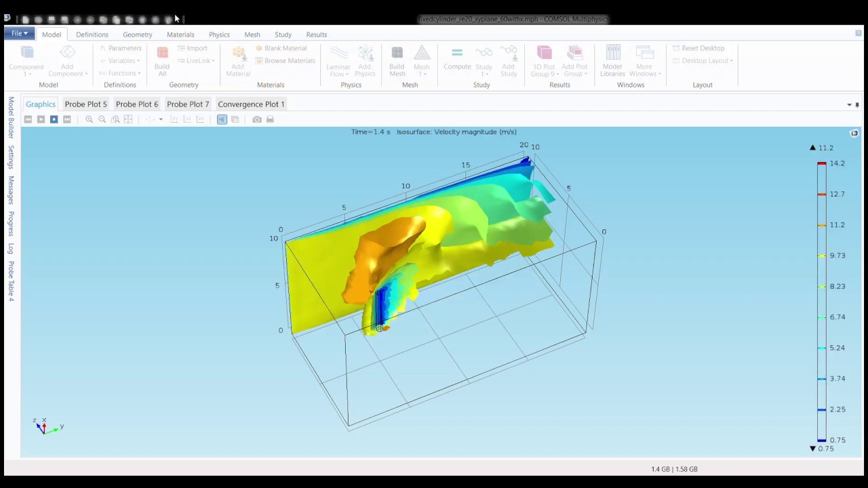The height and width of the screenshot is (488, 868).
Task: Open the Probe Table 4 side panel
Action: 11,281
